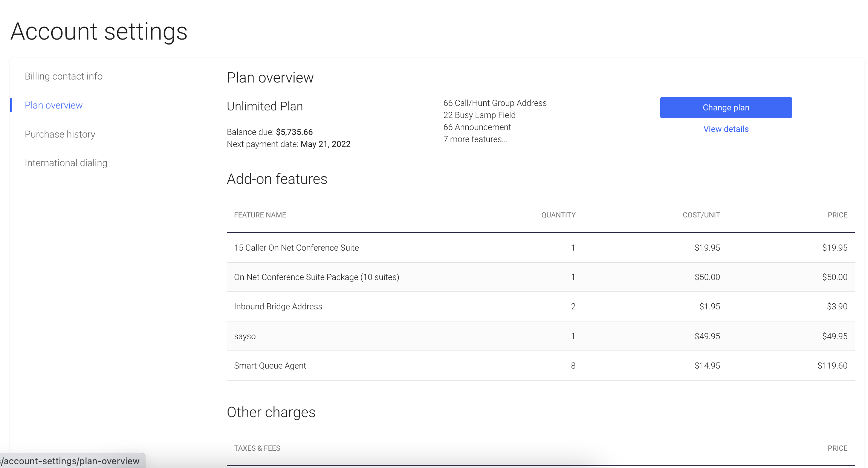Select the Plan overview sidebar item
This screenshot has width=868, height=468.
coord(53,105)
